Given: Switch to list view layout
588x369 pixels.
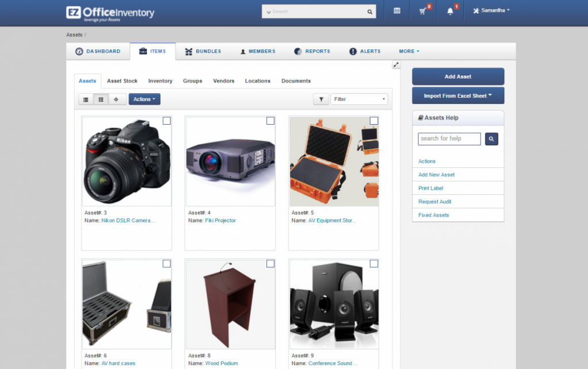Looking at the screenshot, I should pyautogui.click(x=85, y=99).
